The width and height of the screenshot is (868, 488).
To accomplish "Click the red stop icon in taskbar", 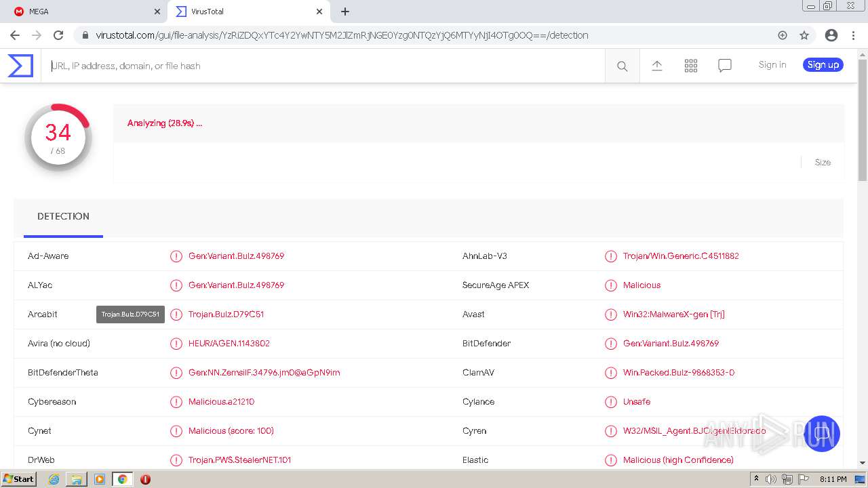I will 145,479.
